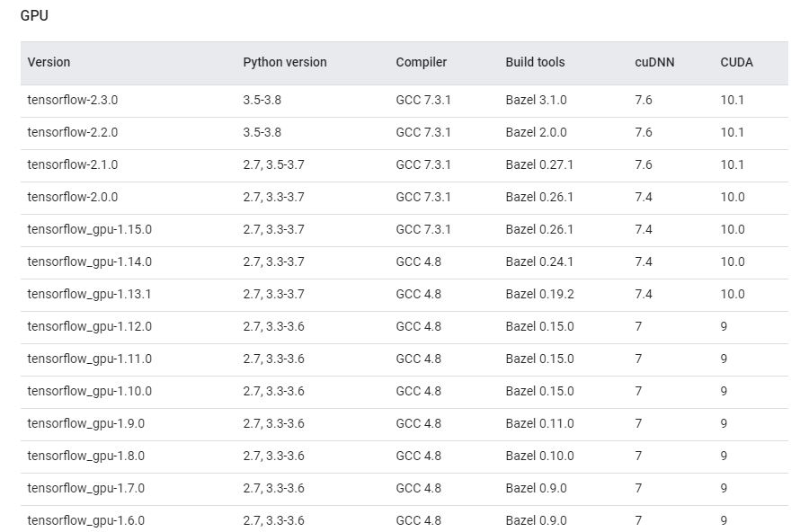The height and width of the screenshot is (532, 791).
Task: Click GCC 4.8 in tensorflow_gpu-1.9.0 row
Action: coord(419,423)
